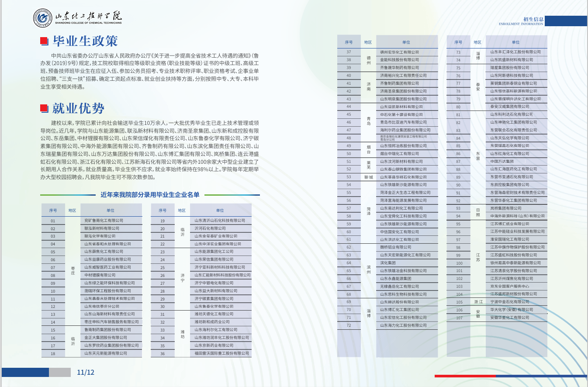Click the cell 中国万达集团

pyautogui.click(x=502, y=161)
